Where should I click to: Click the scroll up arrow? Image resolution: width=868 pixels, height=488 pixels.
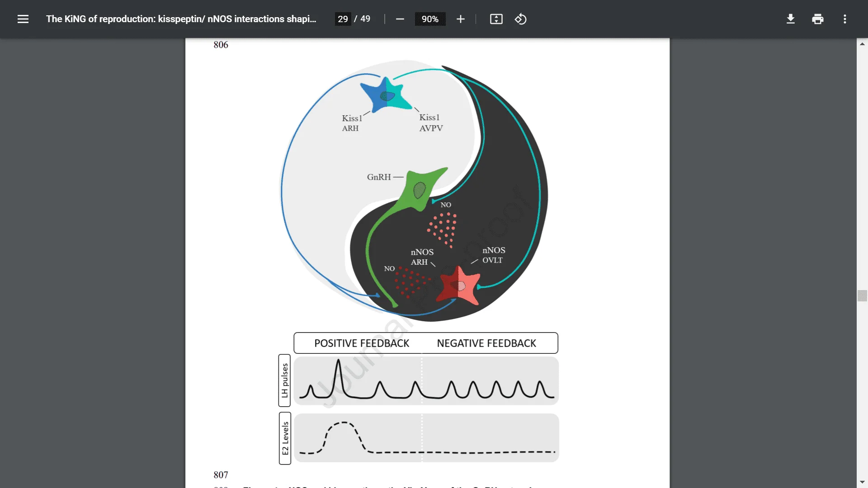click(862, 44)
